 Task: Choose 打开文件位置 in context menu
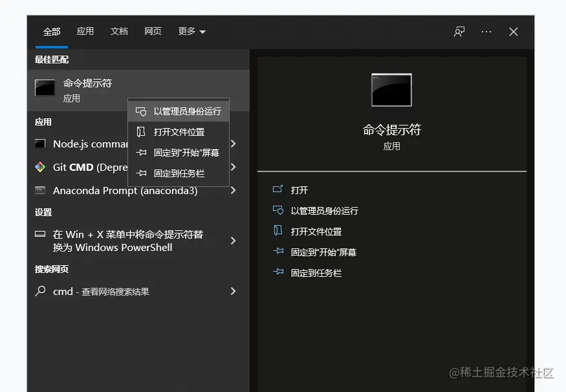(x=179, y=132)
